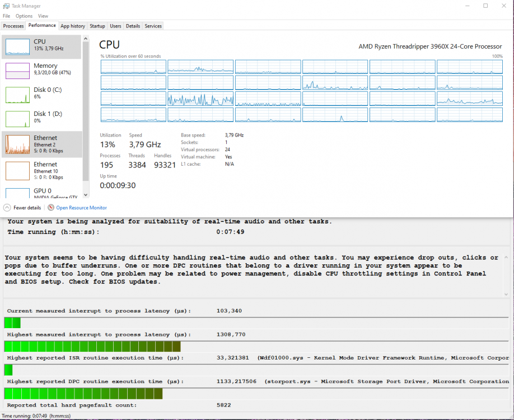514x420 pixels.
Task: Select the CPU mini graph thumbnail
Action: coord(17,47)
